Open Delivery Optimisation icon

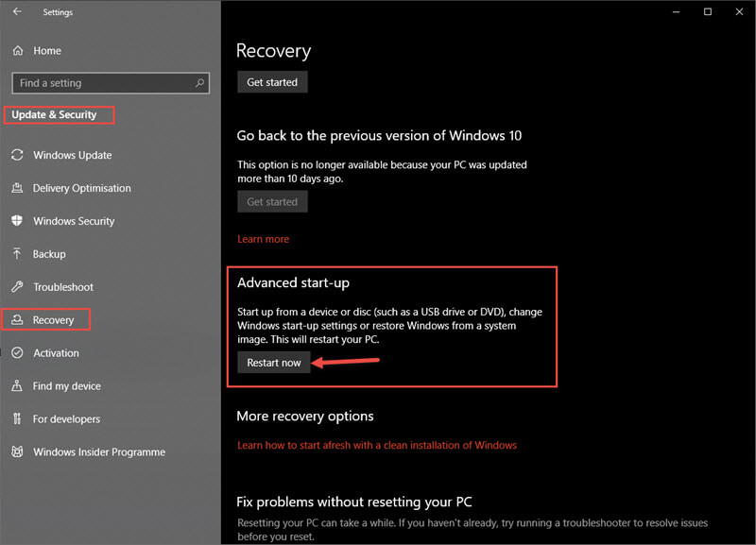17,188
